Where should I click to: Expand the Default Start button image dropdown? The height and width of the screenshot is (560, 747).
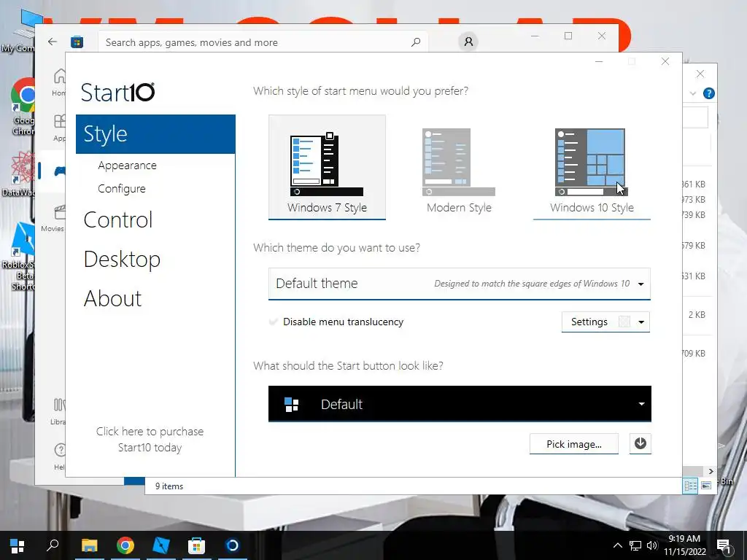click(x=460, y=404)
